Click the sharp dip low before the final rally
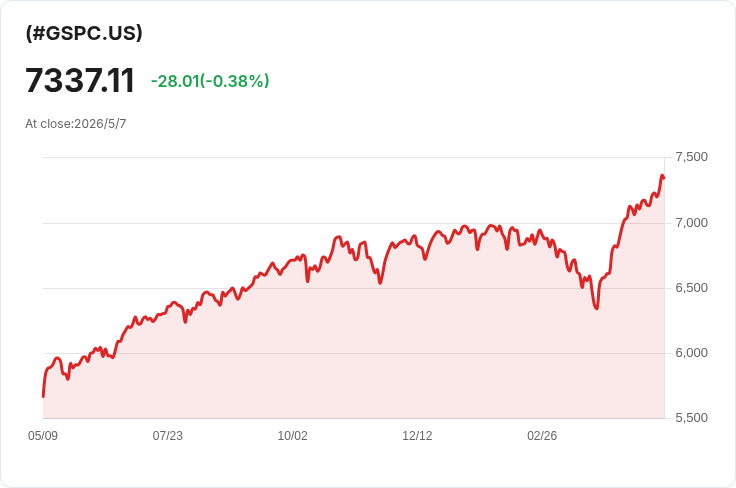 coord(596,308)
